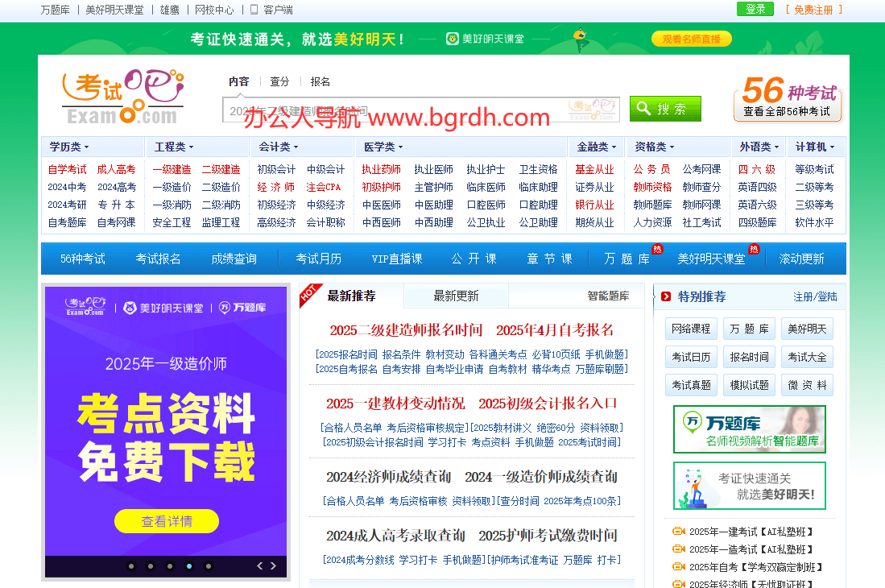
Task: Open the 免费注册 registration link
Action: coord(814,9)
